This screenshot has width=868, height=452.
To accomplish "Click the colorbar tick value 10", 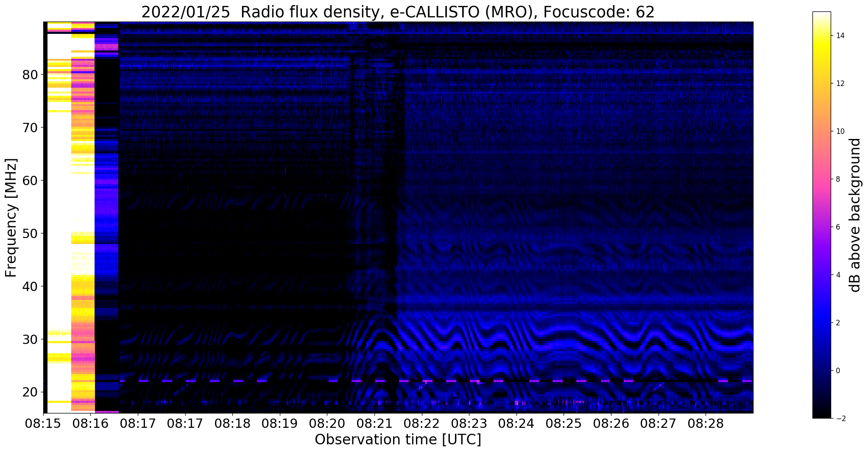I will (840, 132).
